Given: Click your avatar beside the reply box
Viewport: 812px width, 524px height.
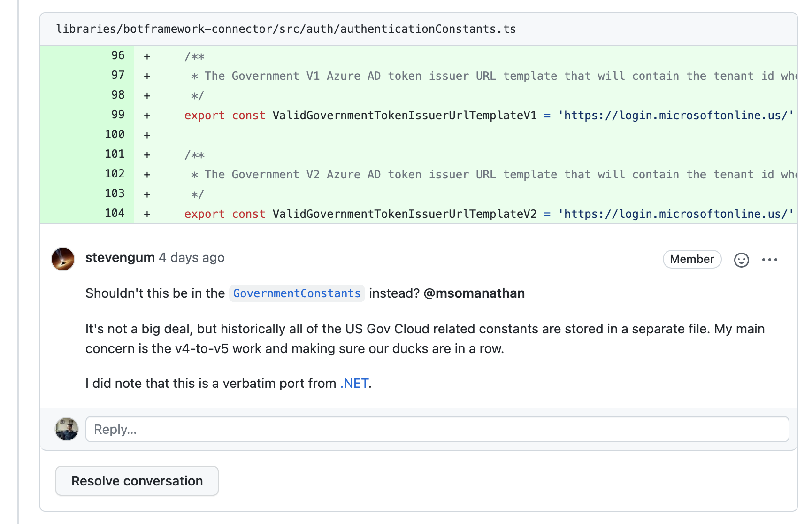Looking at the screenshot, I should (67, 429).
